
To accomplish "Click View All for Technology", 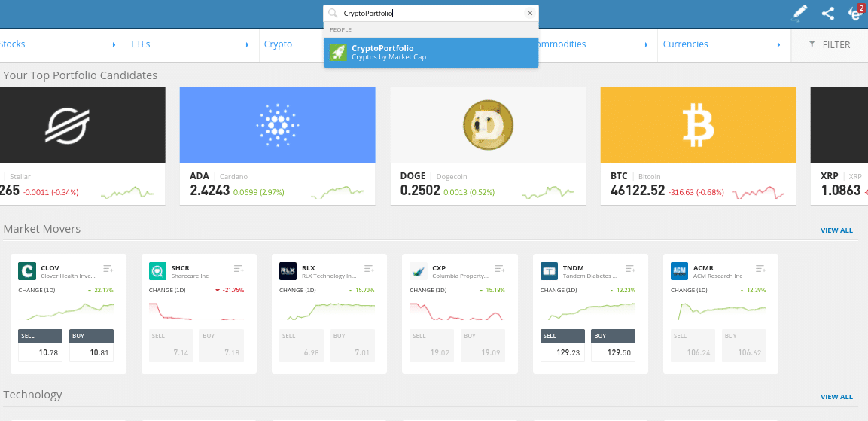I will click(x=836, y=397).
